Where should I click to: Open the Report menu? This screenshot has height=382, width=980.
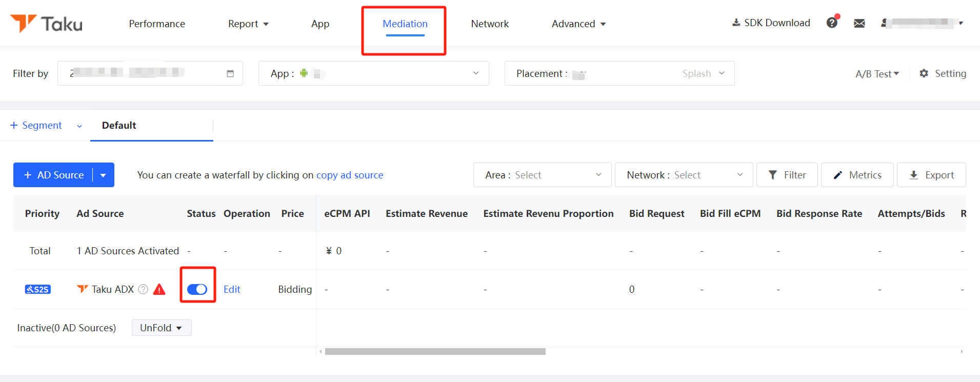coord(248,24)
